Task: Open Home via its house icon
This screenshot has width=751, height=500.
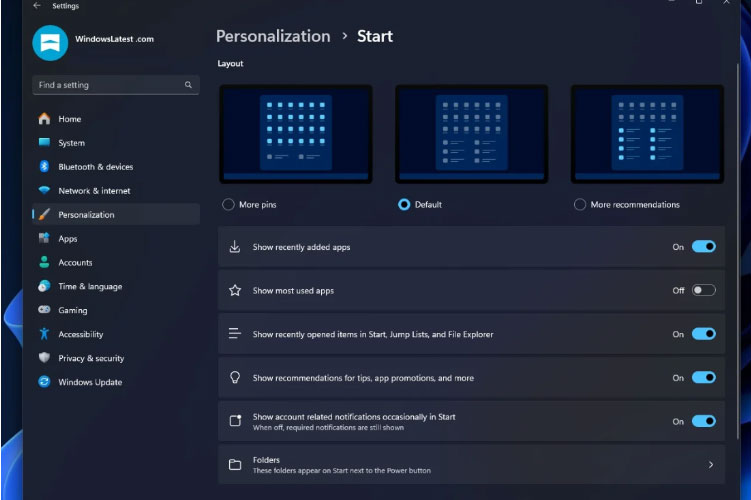Action: 44,119
